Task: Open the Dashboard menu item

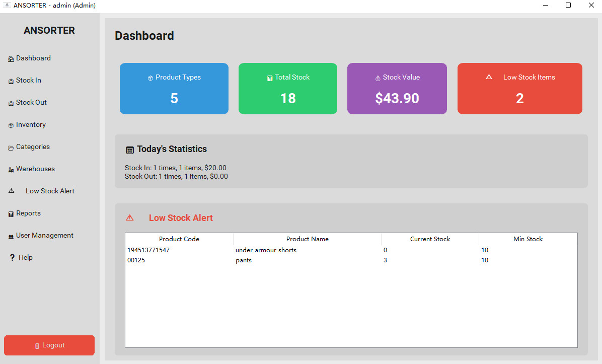Action: click(x=49, y=58)
